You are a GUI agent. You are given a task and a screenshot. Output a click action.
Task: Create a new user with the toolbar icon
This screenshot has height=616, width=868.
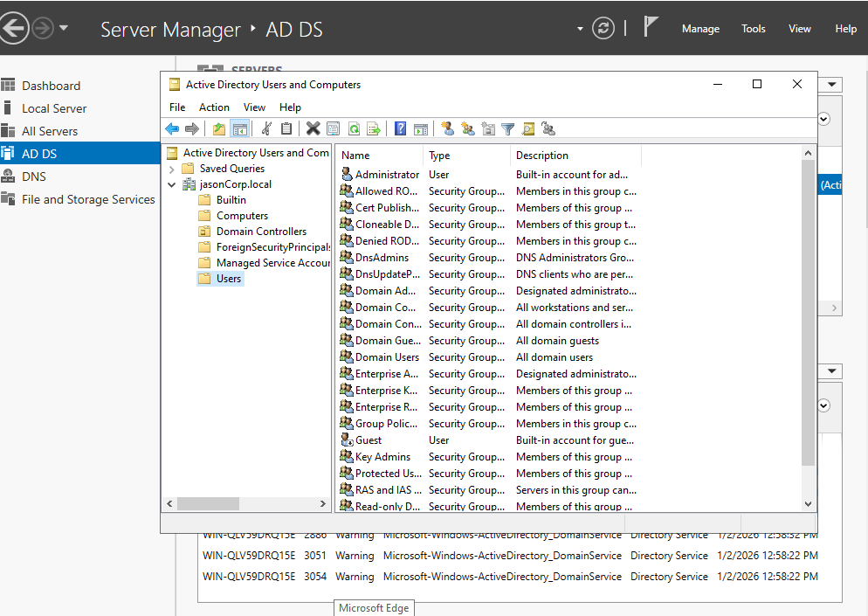[447, 128]
